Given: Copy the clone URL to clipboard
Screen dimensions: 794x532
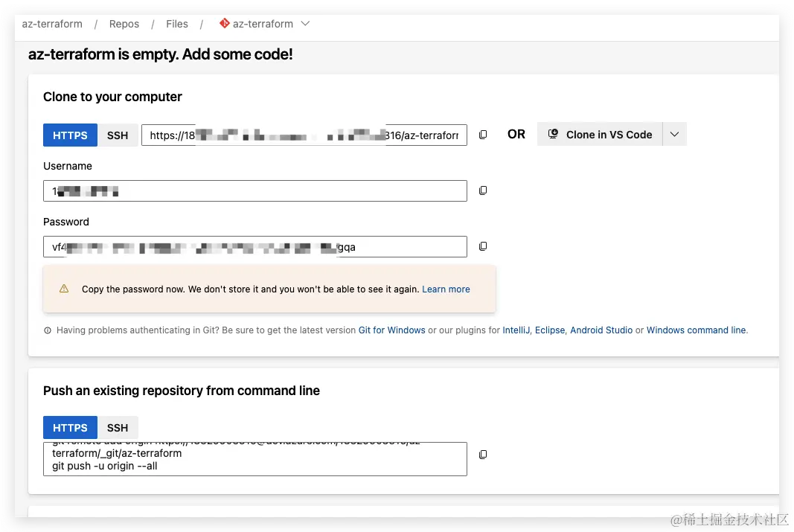Looking at the screenshot, I should (x=483, y=135).
